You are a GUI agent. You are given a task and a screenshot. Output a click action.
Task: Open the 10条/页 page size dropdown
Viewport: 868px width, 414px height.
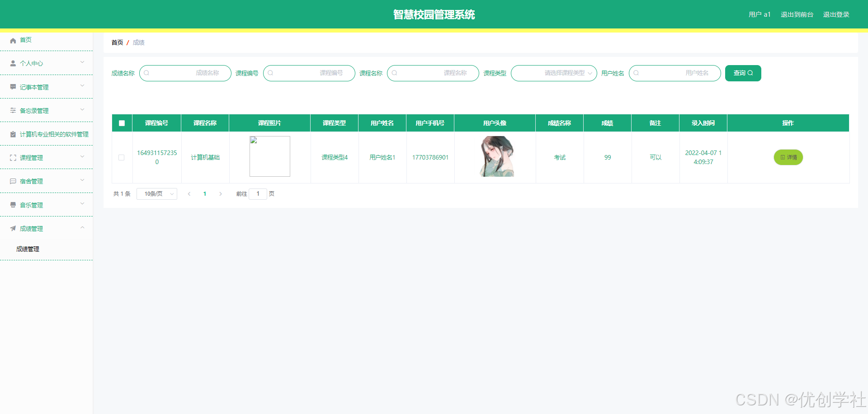click(x=157, y=194)
